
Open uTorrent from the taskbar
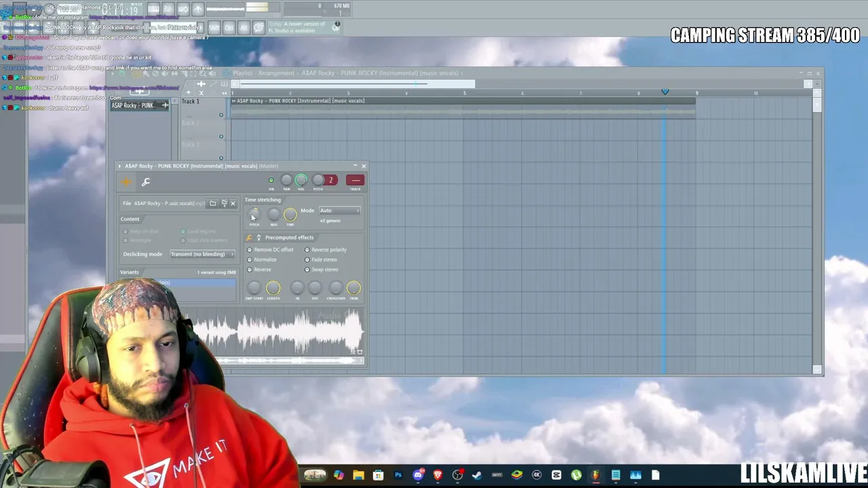click(x=576, y=475)
